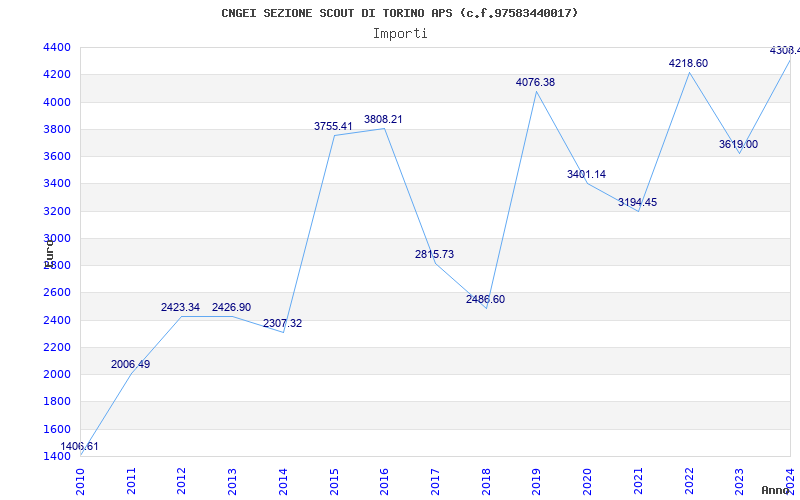
Task: Click the 2200 value on Euro axis
Action: (57, 347)
